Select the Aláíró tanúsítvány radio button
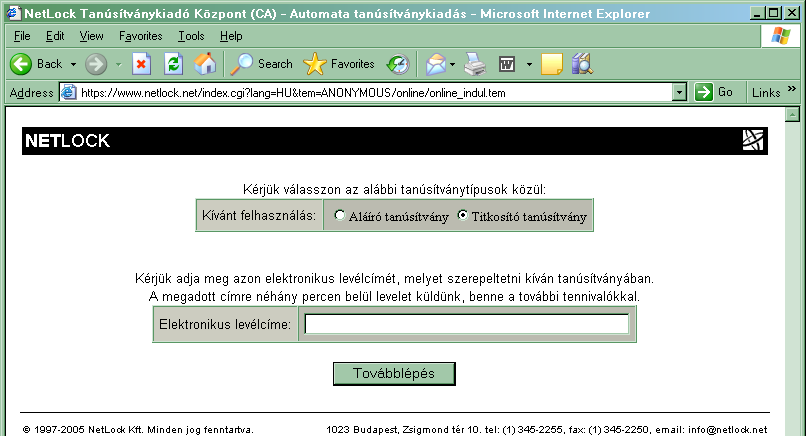The image size is (806, 436). [339, 215]
